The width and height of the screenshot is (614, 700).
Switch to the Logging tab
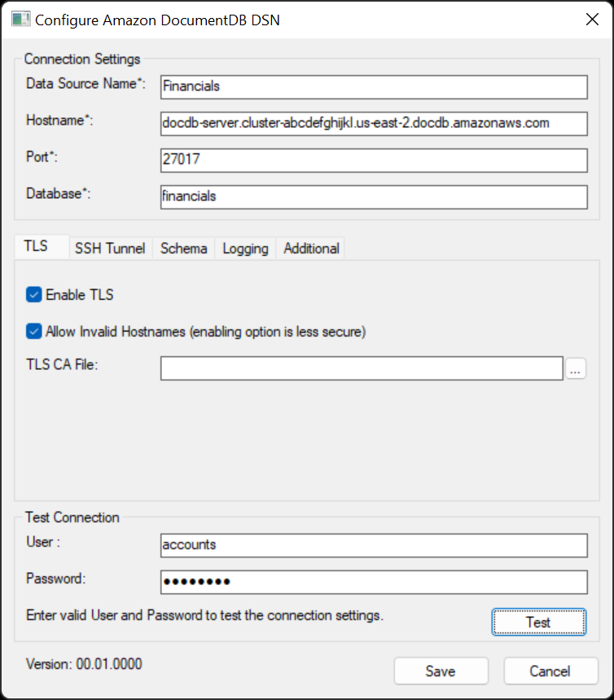[x=245, y=249]
